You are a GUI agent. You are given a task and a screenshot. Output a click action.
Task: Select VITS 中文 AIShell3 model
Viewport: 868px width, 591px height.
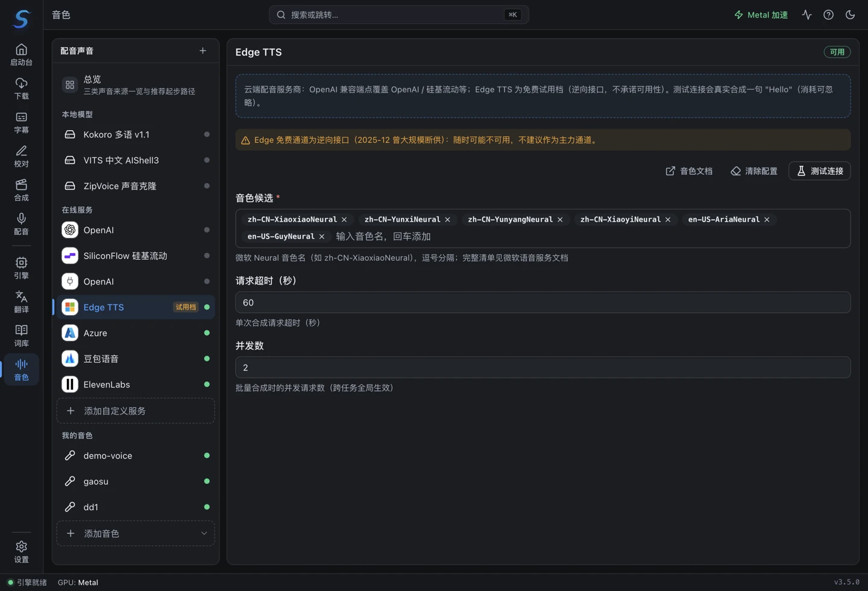click(x=136, y=160)
